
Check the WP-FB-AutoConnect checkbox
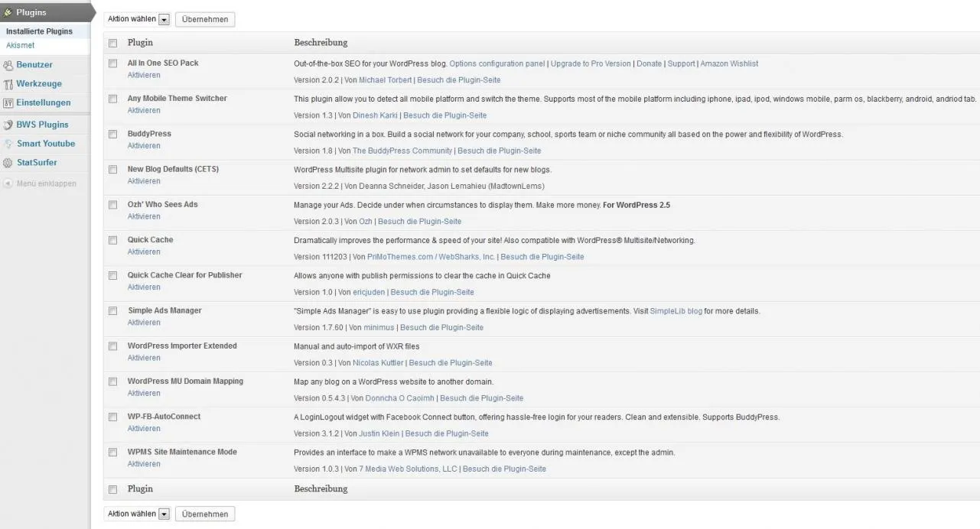click(x=113, y=417)
